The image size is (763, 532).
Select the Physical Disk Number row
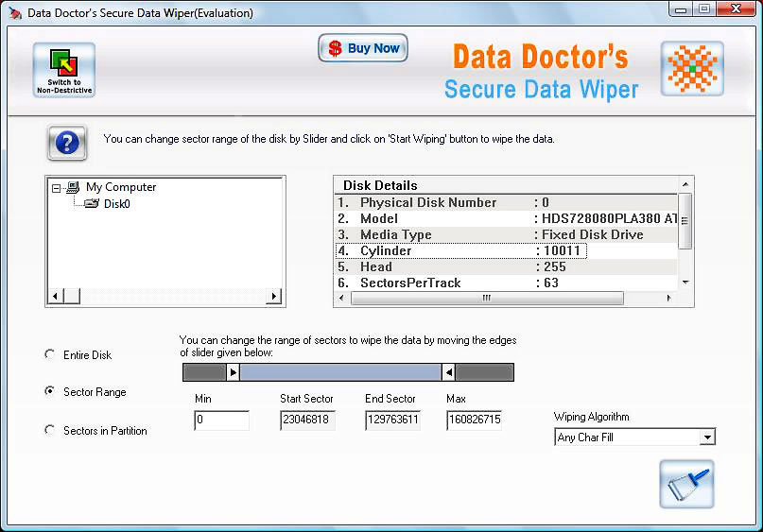[506, 202]
